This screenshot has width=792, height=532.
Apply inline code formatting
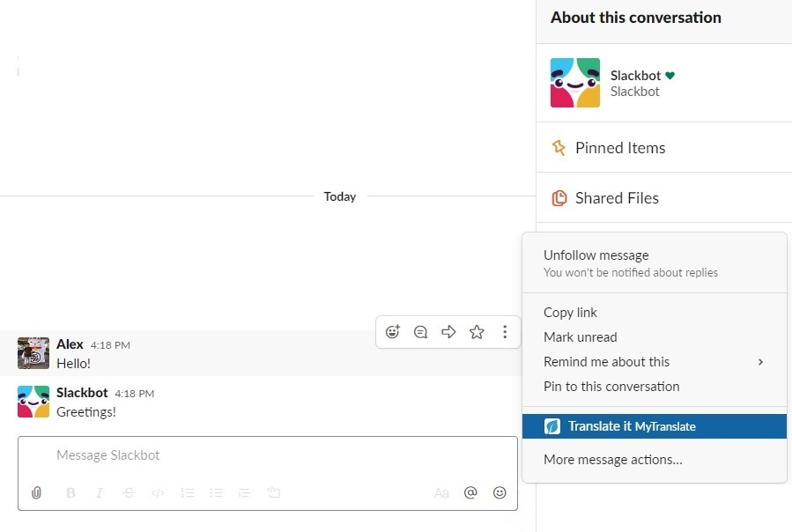point(158,492)
